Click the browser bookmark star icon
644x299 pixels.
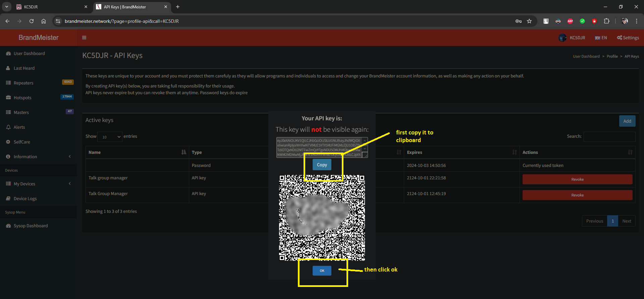(x=529, y=21)
